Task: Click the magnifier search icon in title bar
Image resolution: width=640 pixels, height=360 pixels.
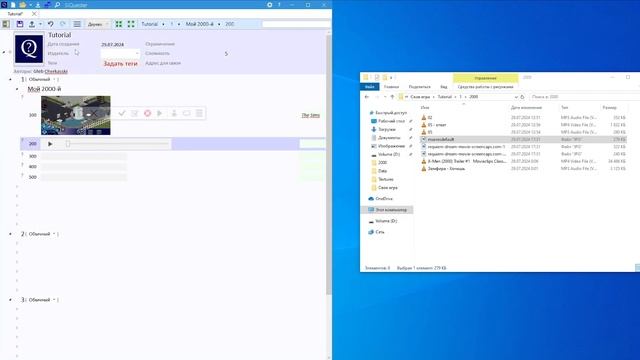Action: pos(57,5)
